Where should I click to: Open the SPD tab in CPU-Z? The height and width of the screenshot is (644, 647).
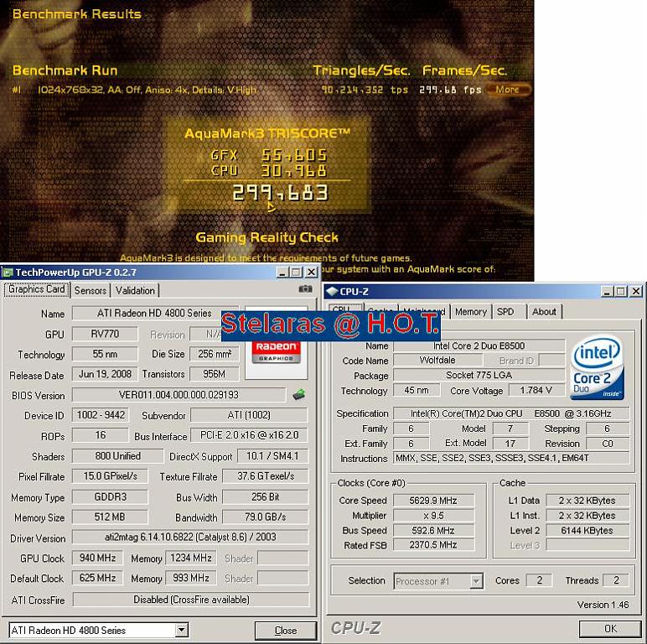(505, 312)
